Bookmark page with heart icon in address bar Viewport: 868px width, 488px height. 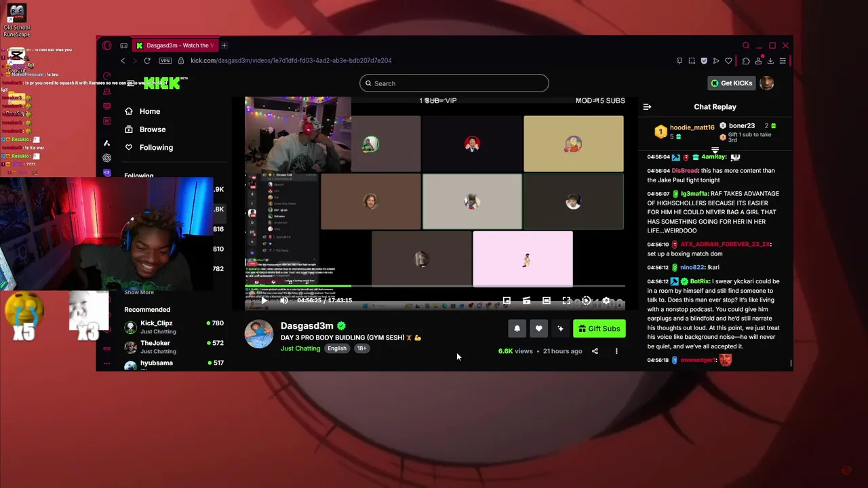tap(728, 60)
